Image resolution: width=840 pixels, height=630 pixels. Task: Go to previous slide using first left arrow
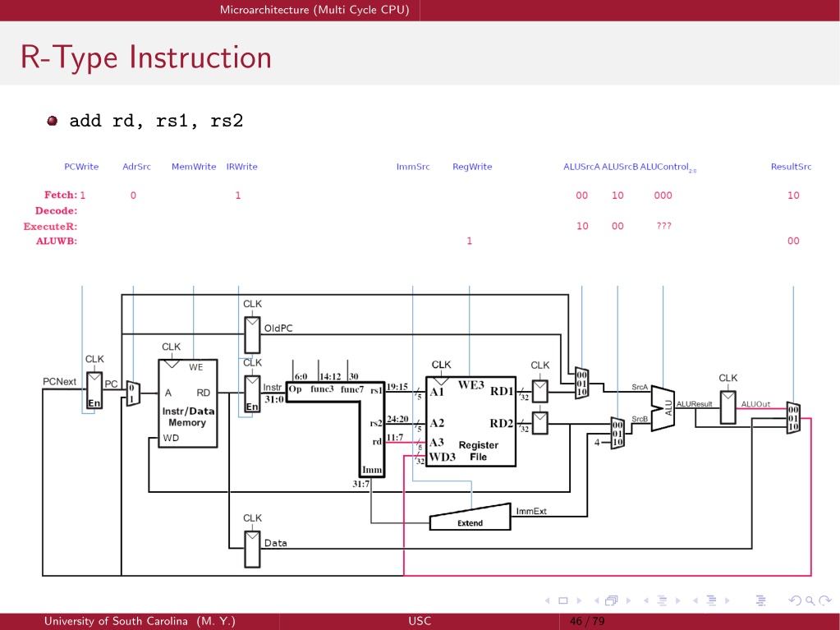tap(547, 600)
